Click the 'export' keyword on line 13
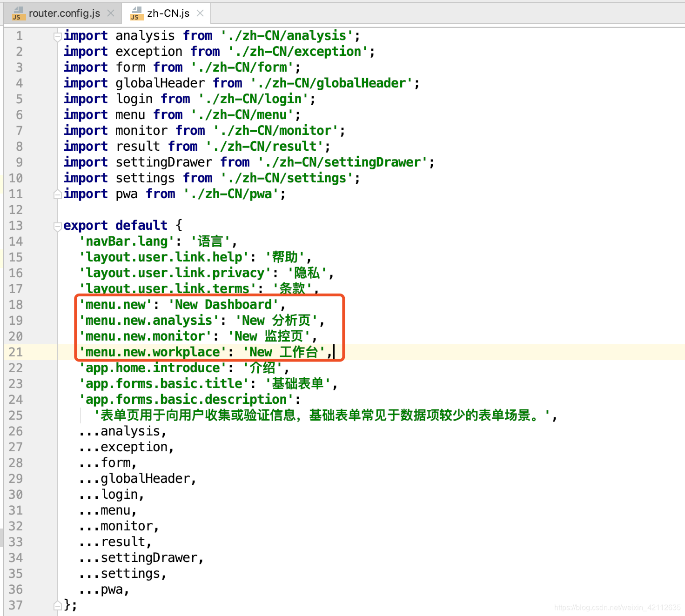Viewport: 685px width, 616px height. click(86, 226)
